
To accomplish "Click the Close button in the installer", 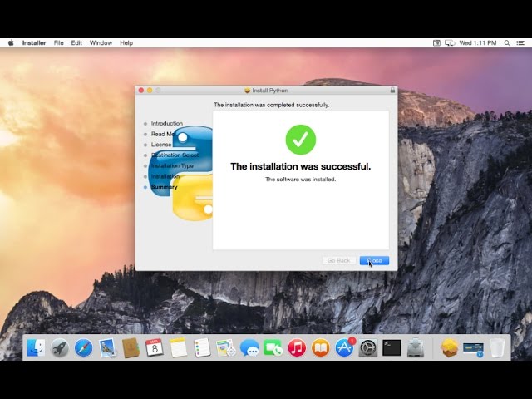I will coord(374,260).
